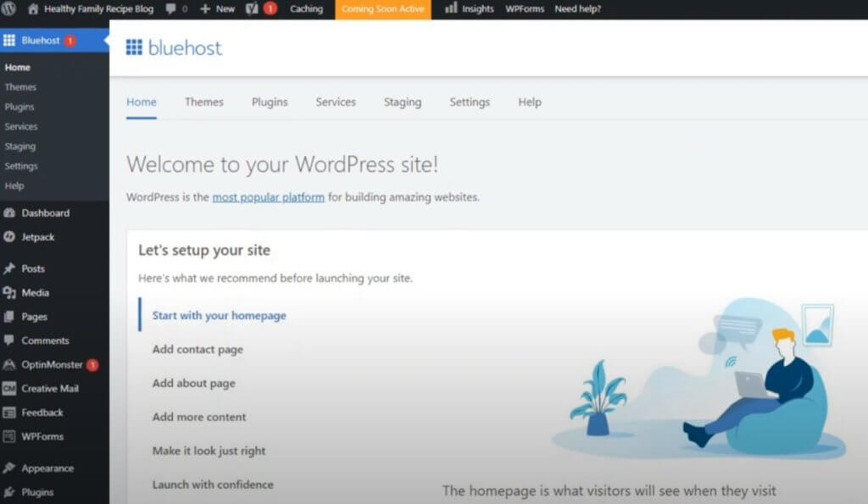Click the Appearance label in sidebar
The height and width of the screenshot is (504, 868).
click(47, 468)
